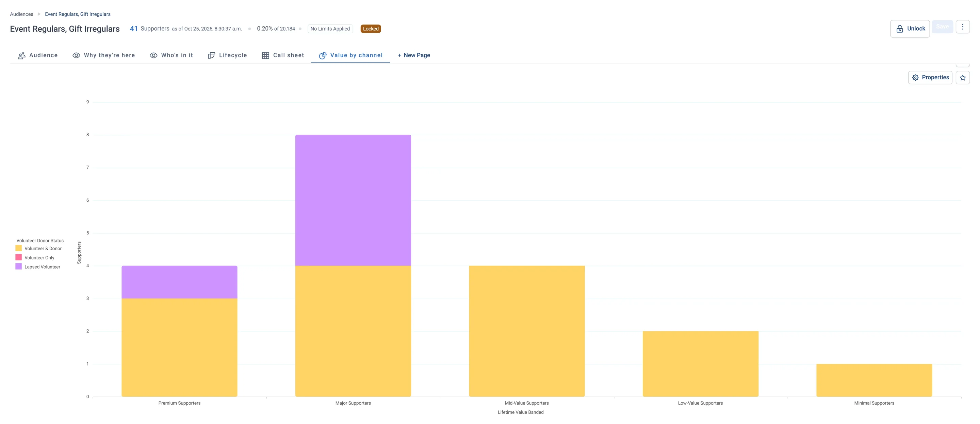This screenshot has width=980, height=424.
Task: Toggle Lapsed Volunteer legend label
Action: click(42, 267)
